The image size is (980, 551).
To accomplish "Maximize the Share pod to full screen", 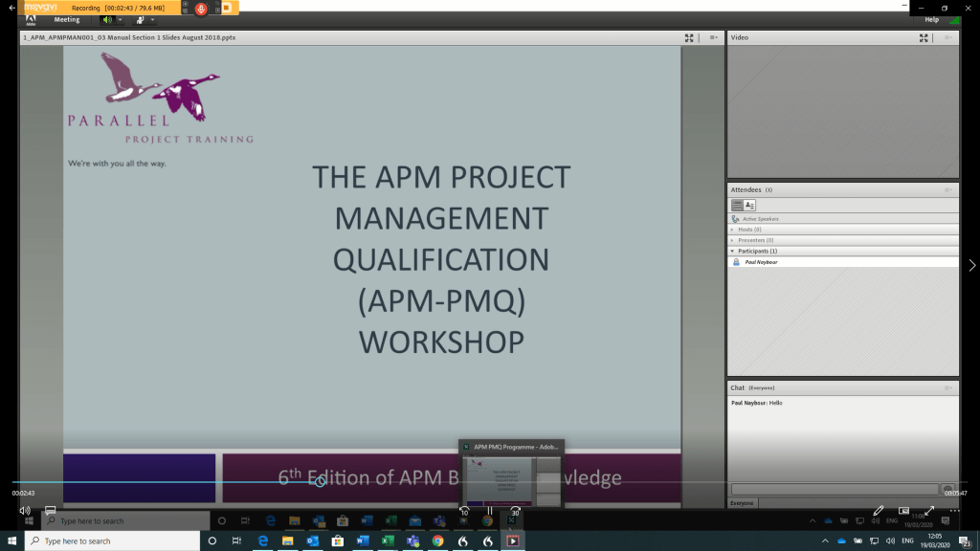I will (x=689, y=38).
